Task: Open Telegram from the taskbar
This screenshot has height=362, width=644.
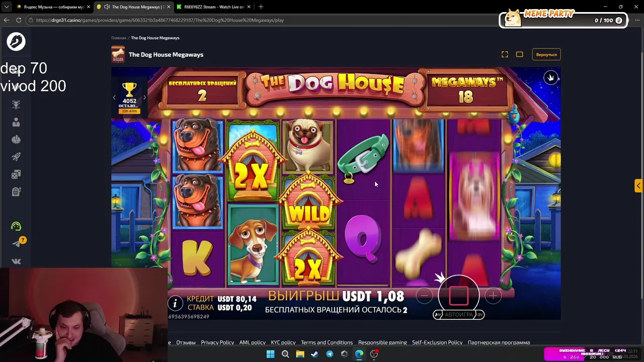Action: point(330,354)
